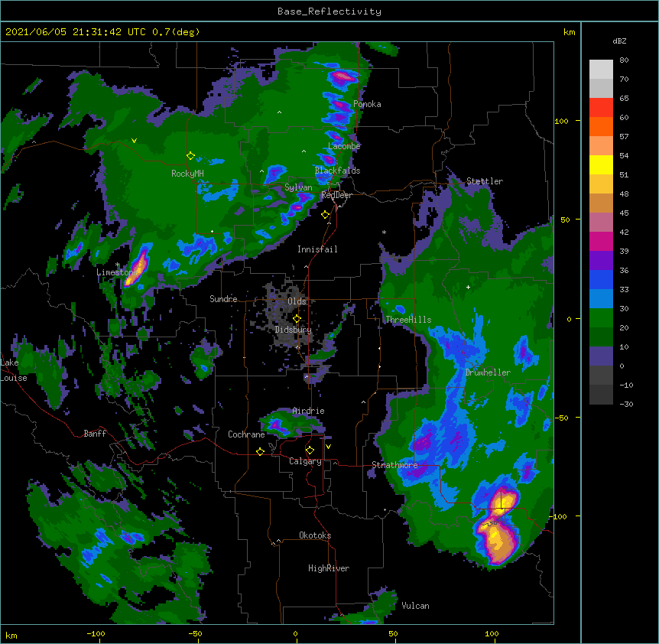659x644 pixels.
Task: Select the orange 57-60 dBZ legend swatch
Action: point(601,126)
